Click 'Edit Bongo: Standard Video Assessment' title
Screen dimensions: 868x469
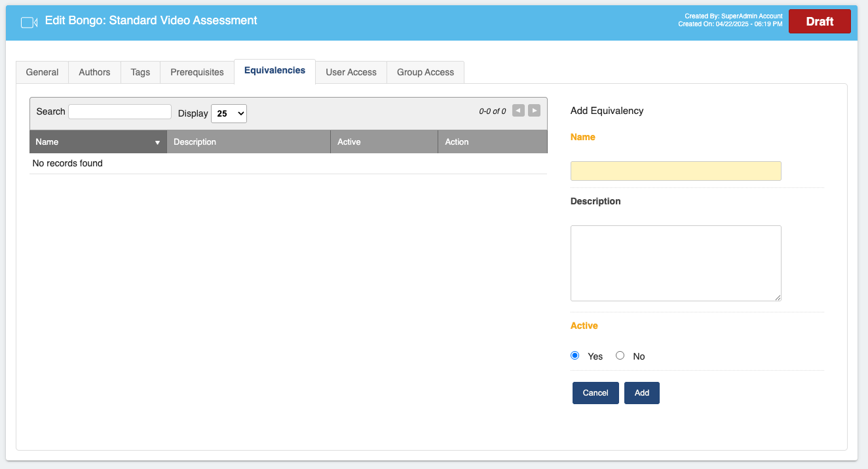coord(151,20)
